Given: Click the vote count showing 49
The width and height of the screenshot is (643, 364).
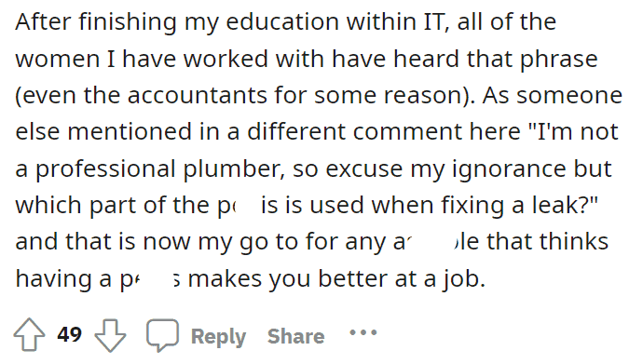Looking at the screenshot, I should pos(69,334).
